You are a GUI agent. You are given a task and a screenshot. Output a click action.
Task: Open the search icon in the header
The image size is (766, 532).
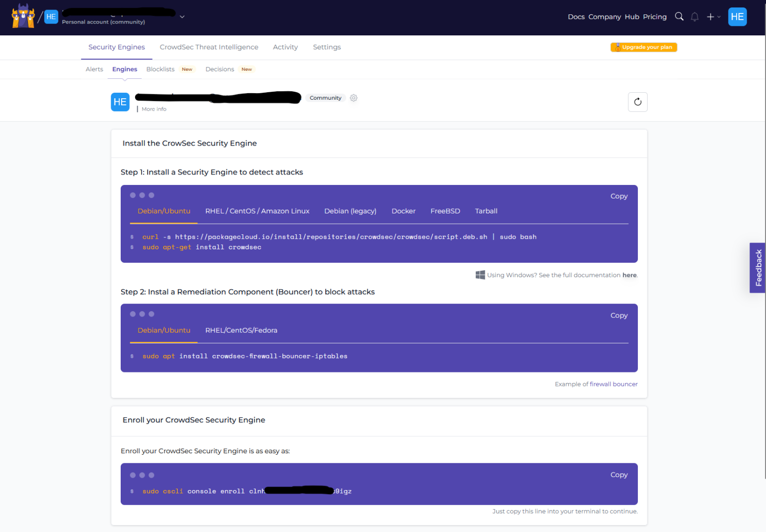pyautogui.click(x=679, y=16)
